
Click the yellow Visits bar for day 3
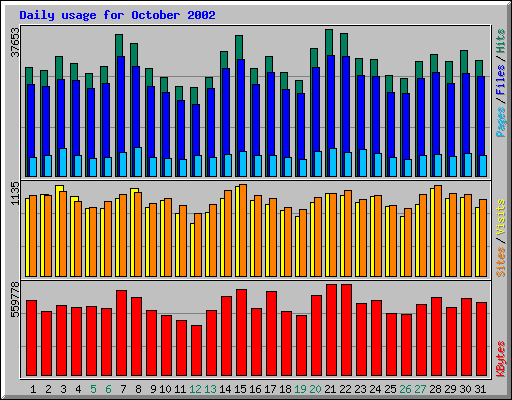pos(58,231)
